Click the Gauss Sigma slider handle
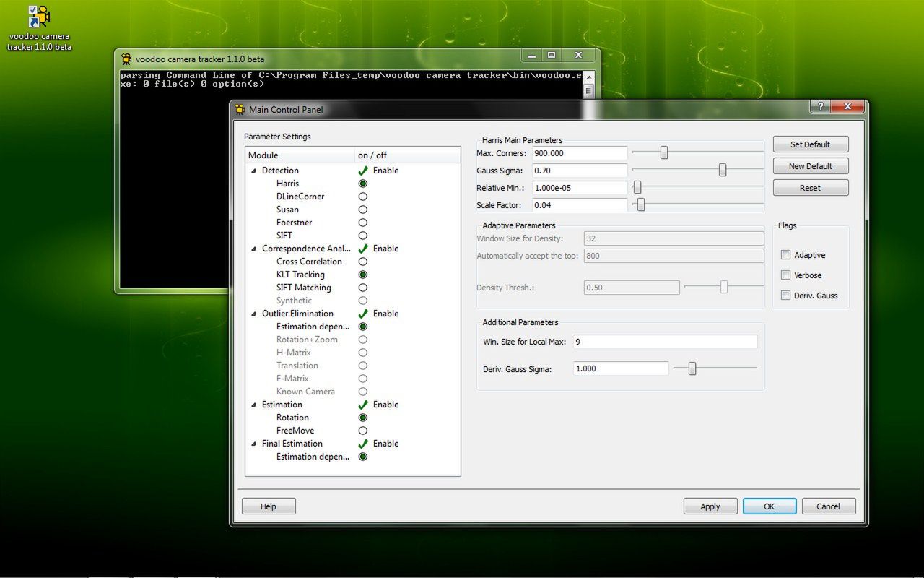Screen dimensions: 924x578 [723, 170]
